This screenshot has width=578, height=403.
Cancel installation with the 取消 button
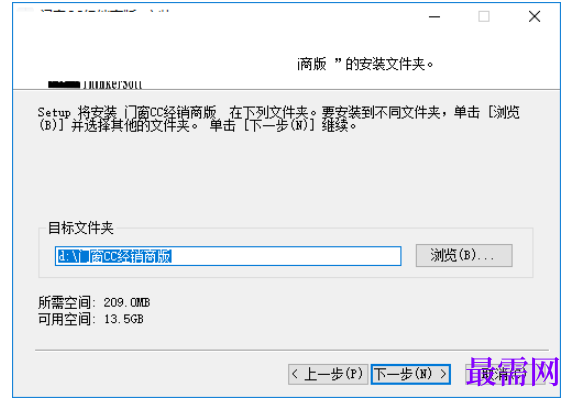pos(505,374)
